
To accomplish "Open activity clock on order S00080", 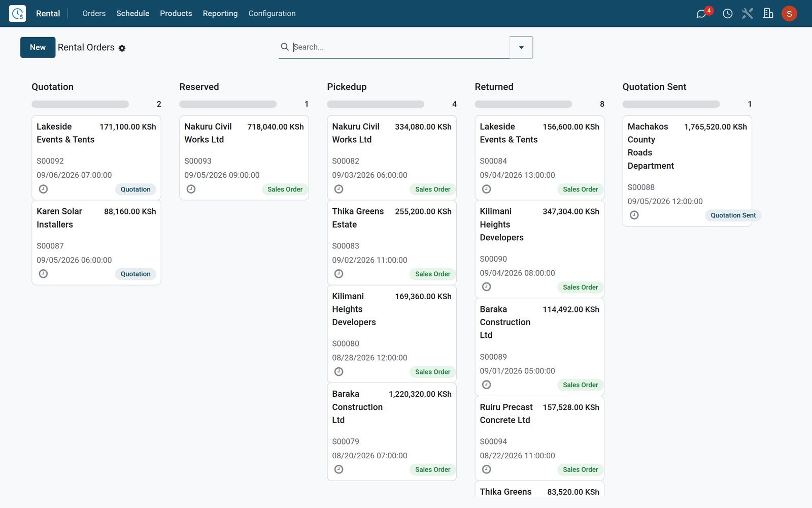I will pyautogui.click(x=339, y=372).
